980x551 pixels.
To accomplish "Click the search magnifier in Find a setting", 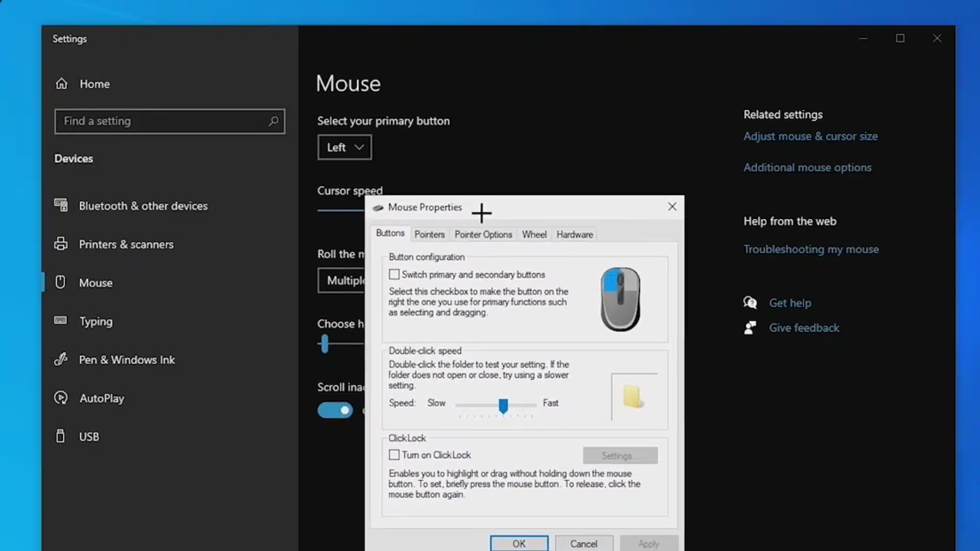I will tap(274, 121).
